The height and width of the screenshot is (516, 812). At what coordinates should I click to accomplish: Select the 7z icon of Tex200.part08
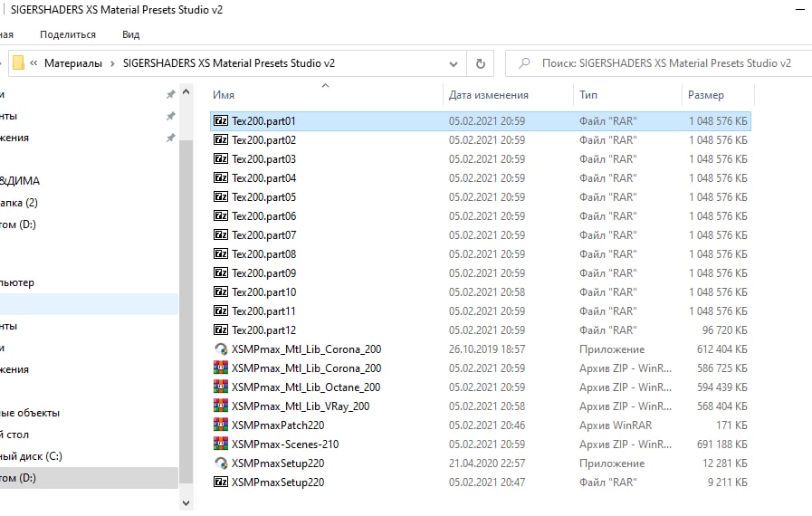[x=221, y=253]
